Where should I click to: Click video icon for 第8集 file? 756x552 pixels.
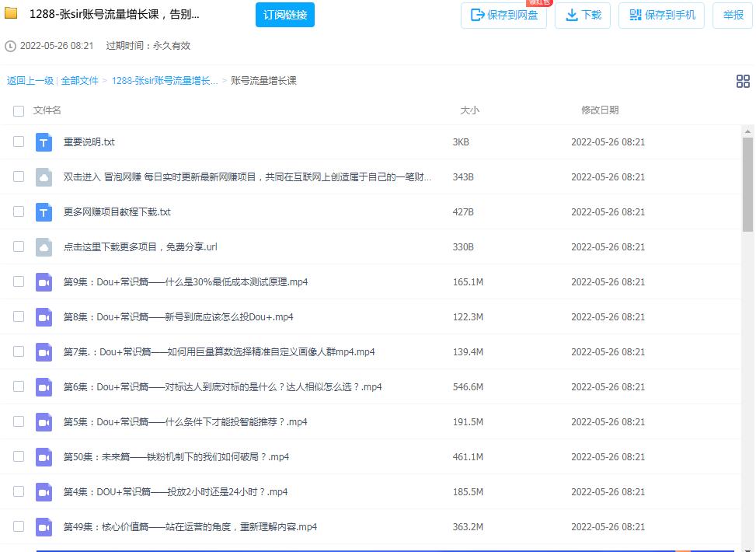[44, 317]
